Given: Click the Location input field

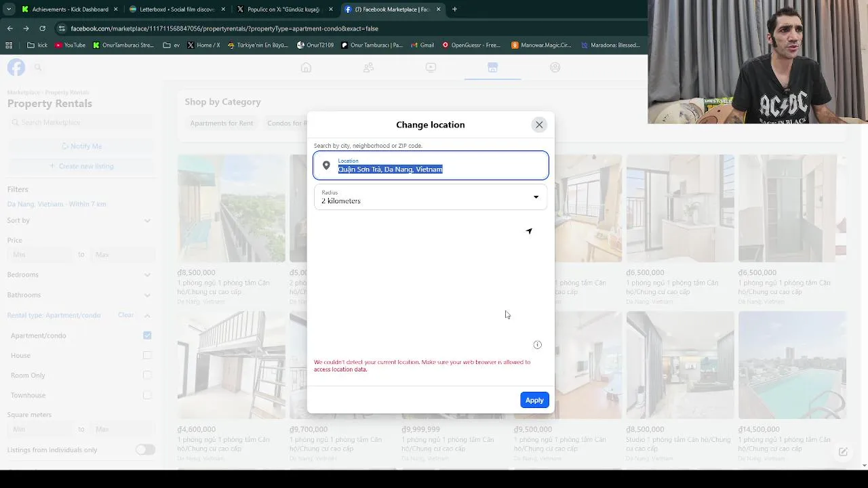Looking at the screenshot, I should coord(431,165).
